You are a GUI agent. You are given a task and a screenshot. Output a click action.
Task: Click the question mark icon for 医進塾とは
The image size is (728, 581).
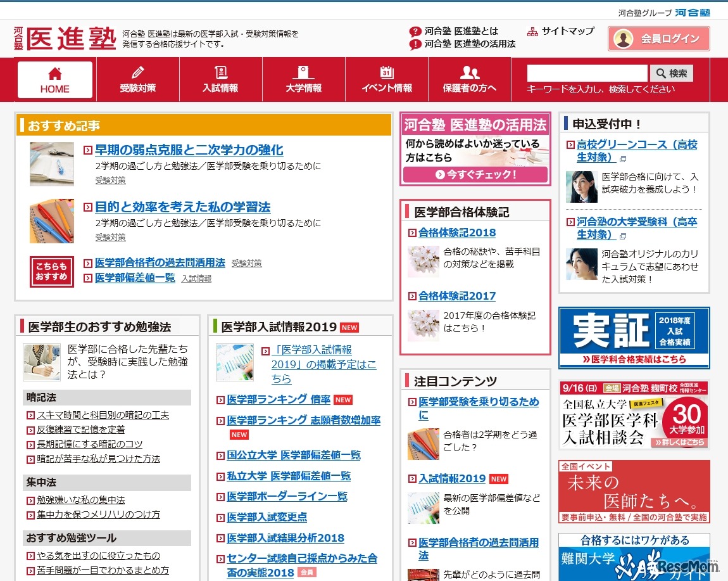(x=414, y=30)
